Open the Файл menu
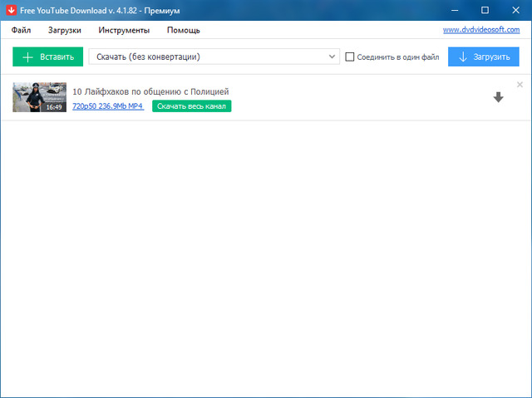The width and height of the screenshot is (532, 398). coord(22,30)
